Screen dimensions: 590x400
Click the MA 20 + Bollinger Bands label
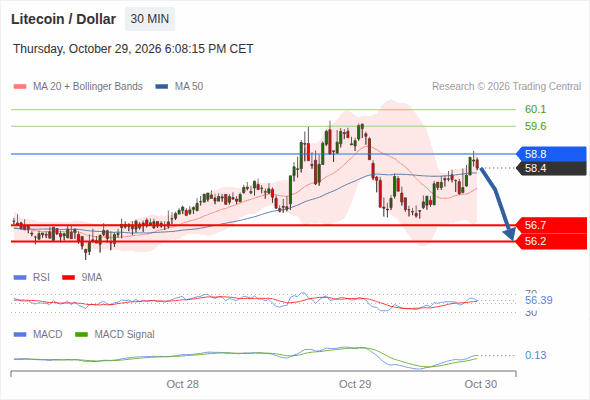88,87
